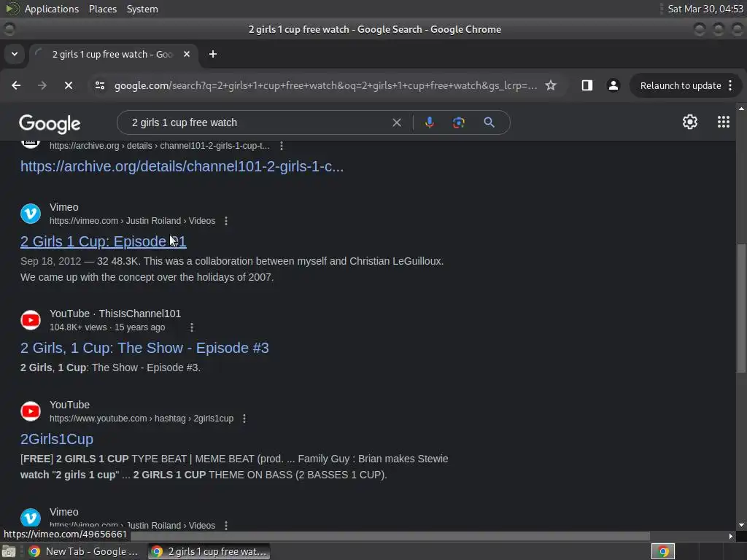
Task: Open the 2Girls1Cup YouTube hashtag link
Action: pos(57,439)
